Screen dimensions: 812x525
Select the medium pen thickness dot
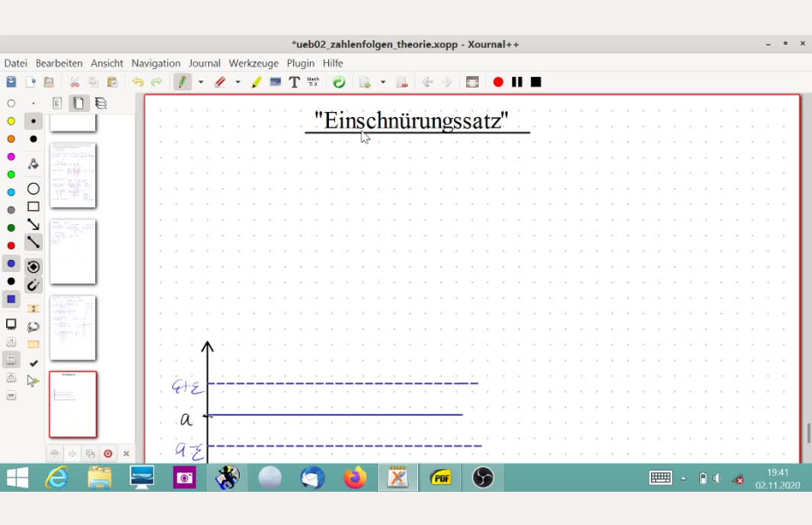click(33, 121)
